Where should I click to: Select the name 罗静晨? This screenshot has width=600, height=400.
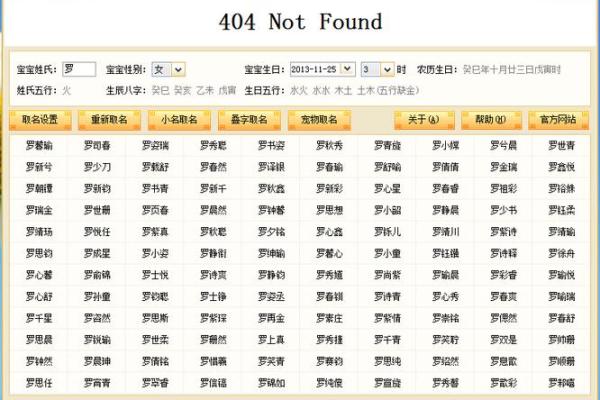point(445,210)
